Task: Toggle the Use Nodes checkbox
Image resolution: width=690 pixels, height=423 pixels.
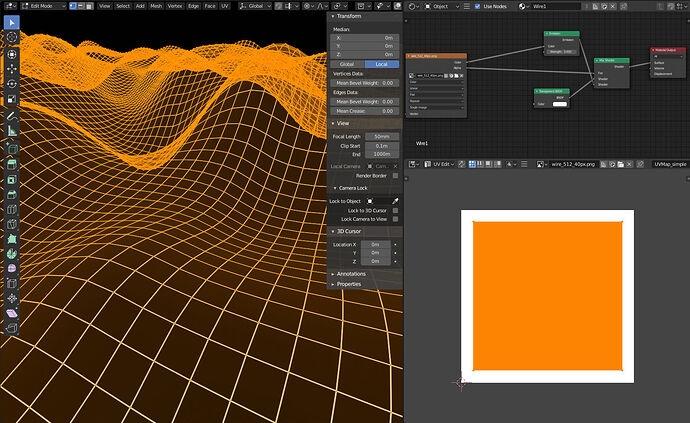Action: 477,6
